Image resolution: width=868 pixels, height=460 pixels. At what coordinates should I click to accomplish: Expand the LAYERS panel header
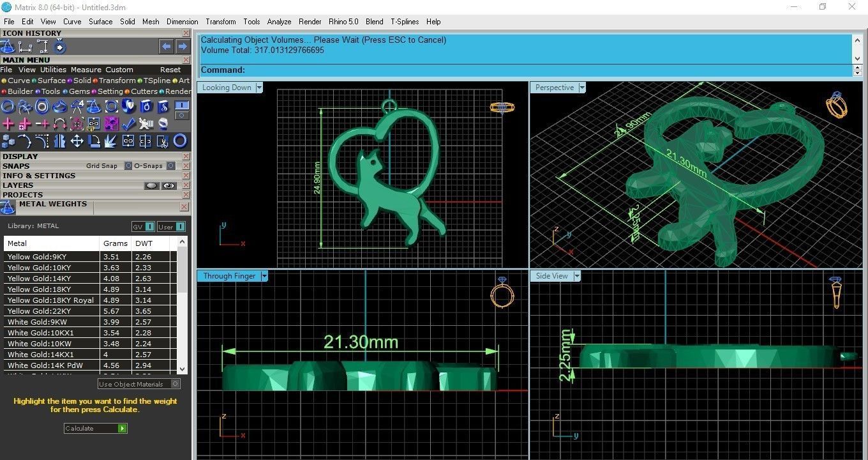tap(95, 185)
